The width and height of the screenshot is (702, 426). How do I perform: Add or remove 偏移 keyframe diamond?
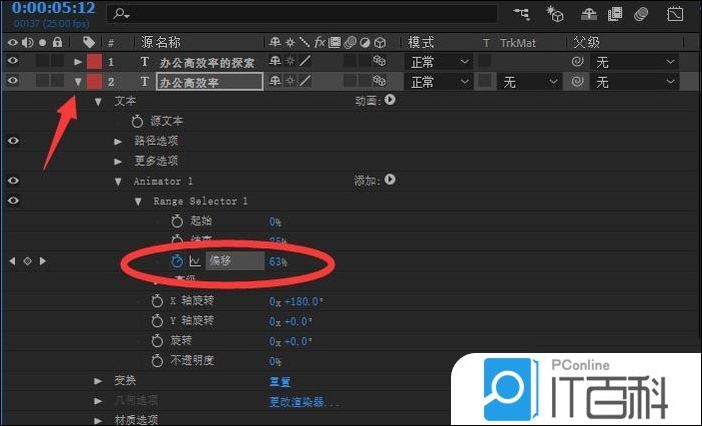click(27, 261)
